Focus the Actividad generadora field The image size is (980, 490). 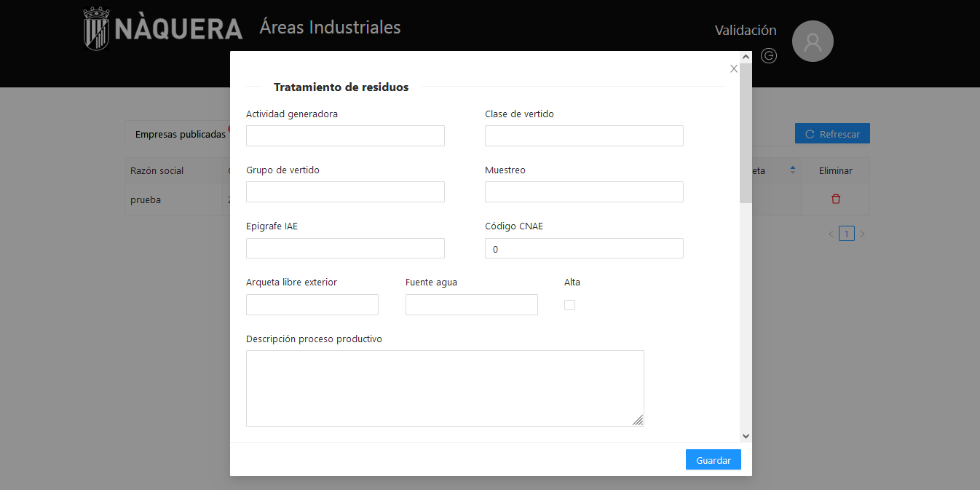[x=345, y=136]
